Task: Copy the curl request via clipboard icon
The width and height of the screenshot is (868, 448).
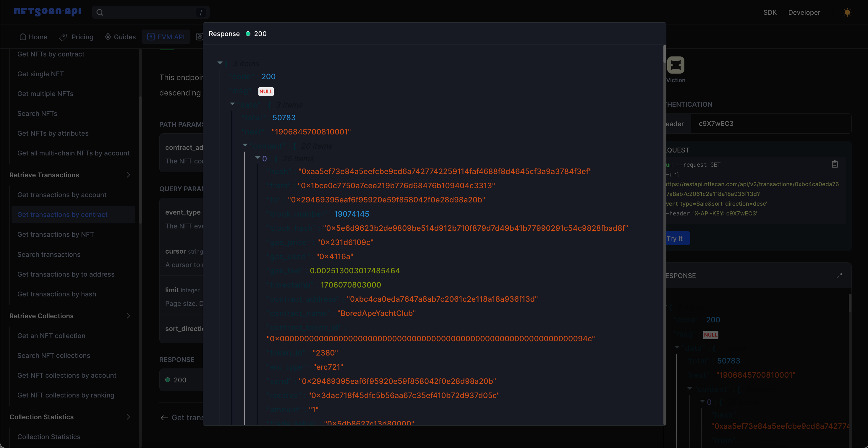Action: click(835, 164)
